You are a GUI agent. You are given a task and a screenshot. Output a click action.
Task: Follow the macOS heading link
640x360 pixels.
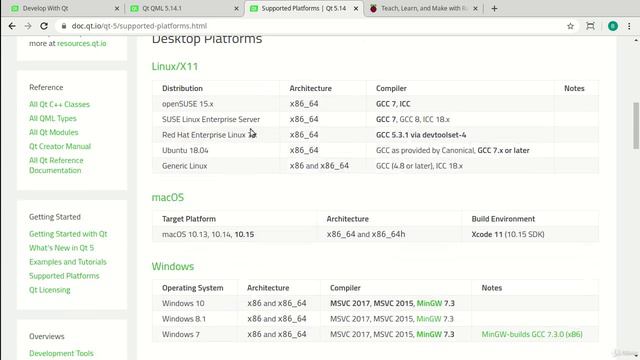pyautogui.click(x=168, y=197)
